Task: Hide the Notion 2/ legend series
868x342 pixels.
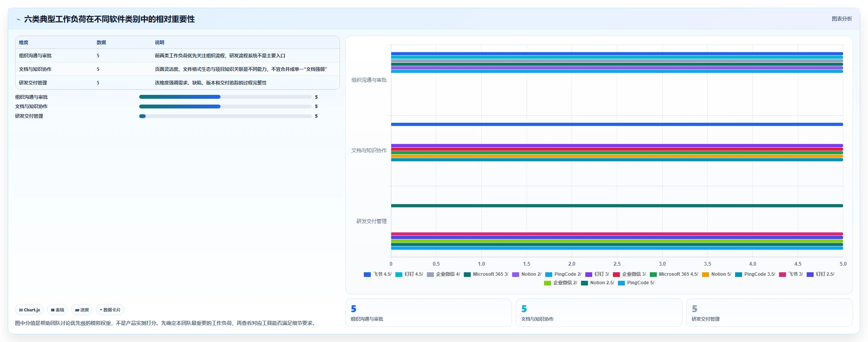Action: (527, 274)
